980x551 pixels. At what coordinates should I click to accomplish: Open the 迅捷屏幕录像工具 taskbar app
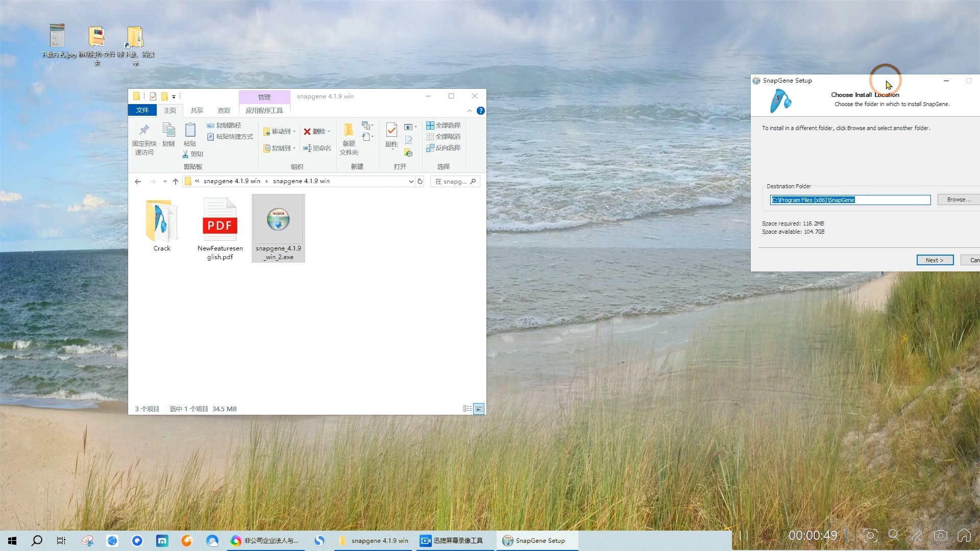pyautogui.click(x=454, y=541)
